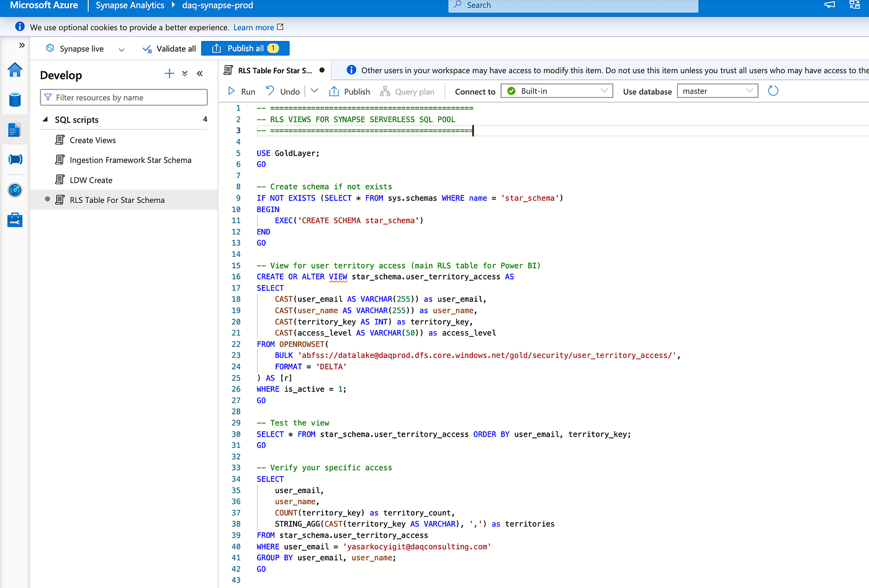Open the Home hub icon
The height and width of the screenshot is (588, 869).
point(15,69)
